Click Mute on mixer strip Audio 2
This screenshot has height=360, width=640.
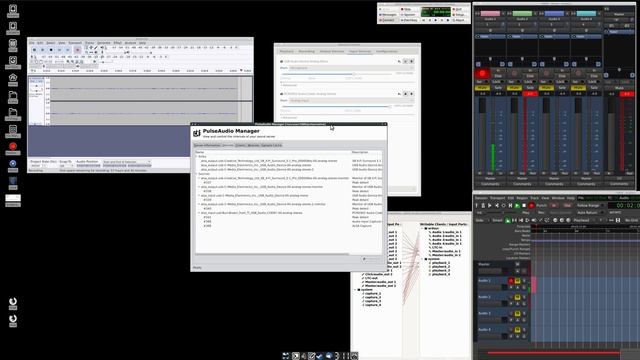(x=514, y=88)
